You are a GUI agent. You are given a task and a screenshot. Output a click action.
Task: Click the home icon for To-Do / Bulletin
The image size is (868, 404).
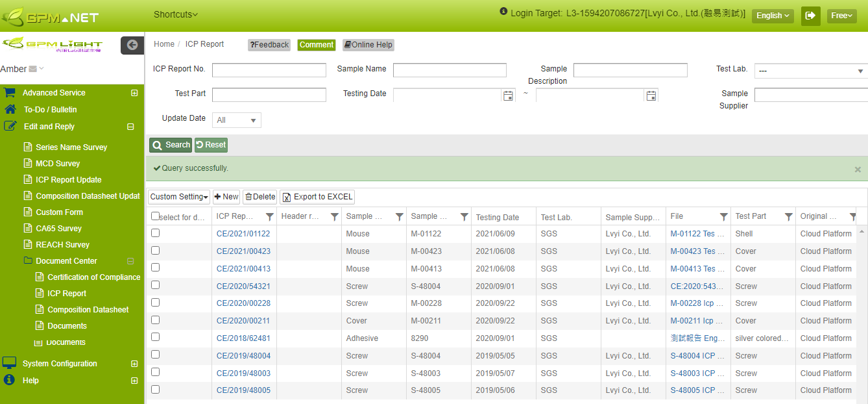coord(10,109)
